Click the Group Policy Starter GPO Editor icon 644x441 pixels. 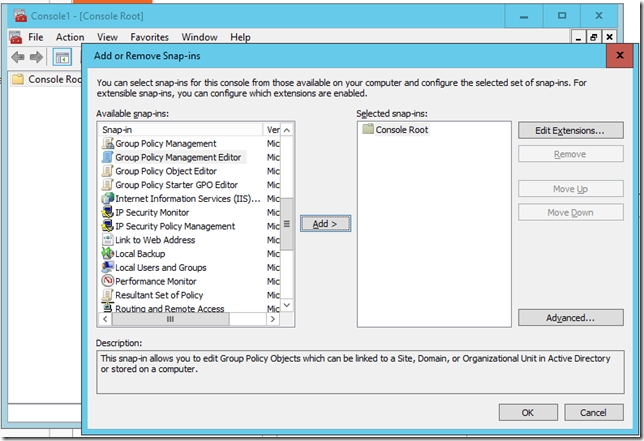coord(108,185)
